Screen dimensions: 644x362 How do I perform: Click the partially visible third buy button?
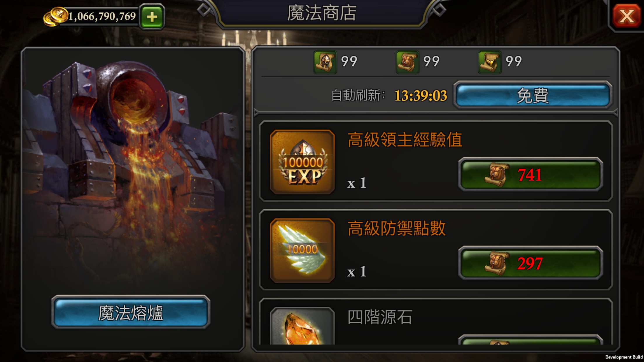click(x=531, y=340)
